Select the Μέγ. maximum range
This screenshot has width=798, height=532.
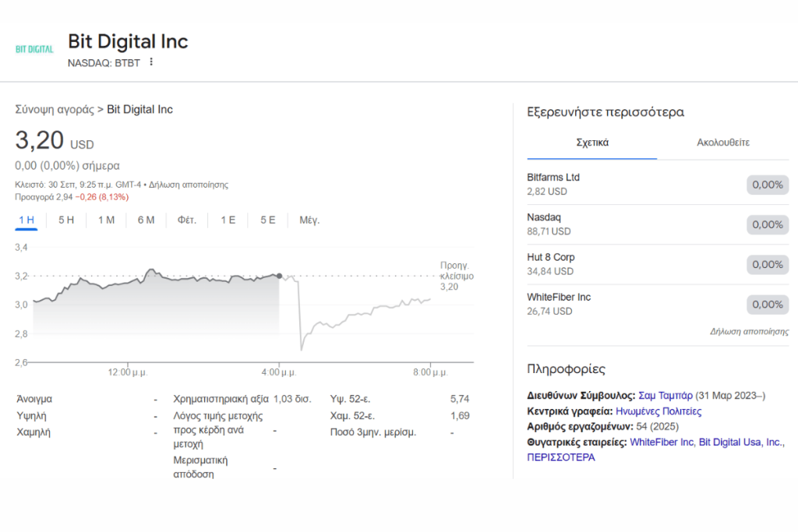(x=309, y=220)
